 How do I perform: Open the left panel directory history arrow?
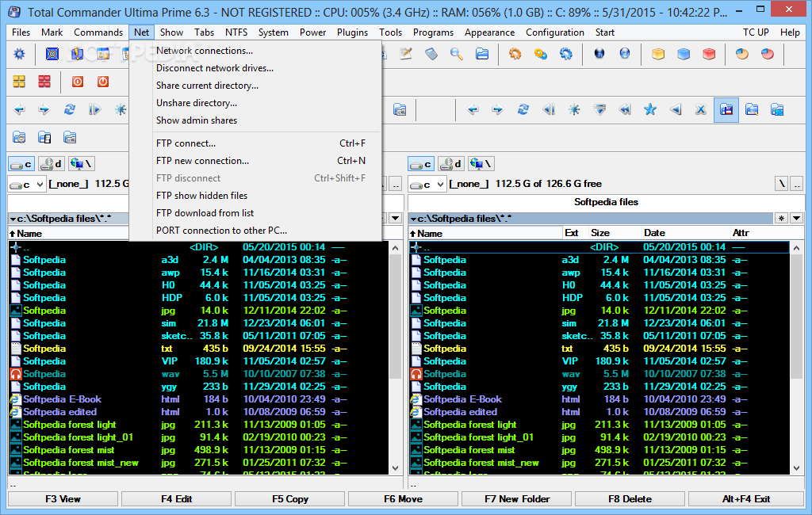(x=395, y=219)
